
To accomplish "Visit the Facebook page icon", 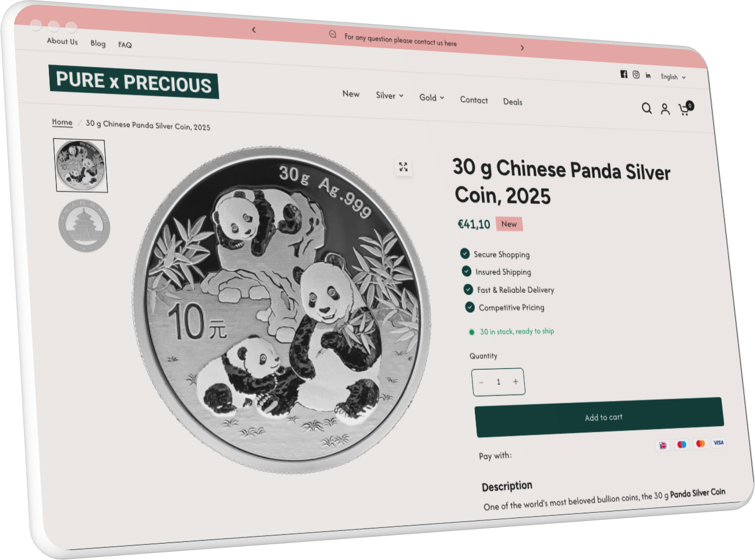I will coord(624,74).
